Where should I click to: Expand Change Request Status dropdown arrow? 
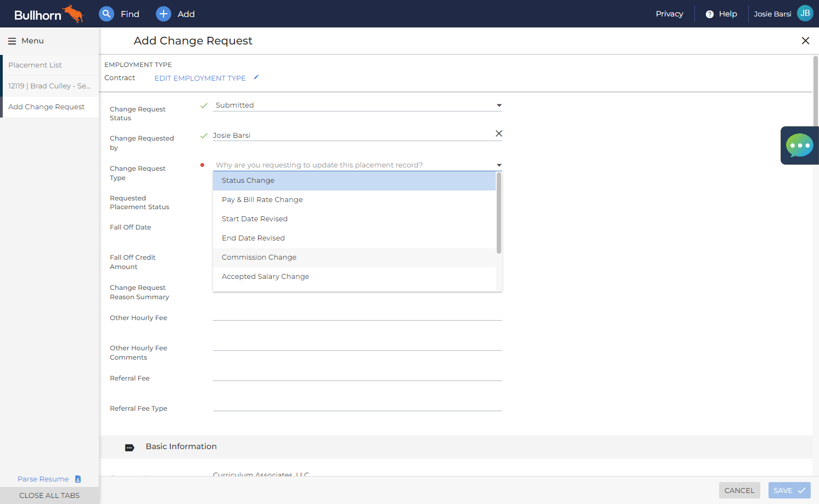pyautogui.click(x=499, y=105)
